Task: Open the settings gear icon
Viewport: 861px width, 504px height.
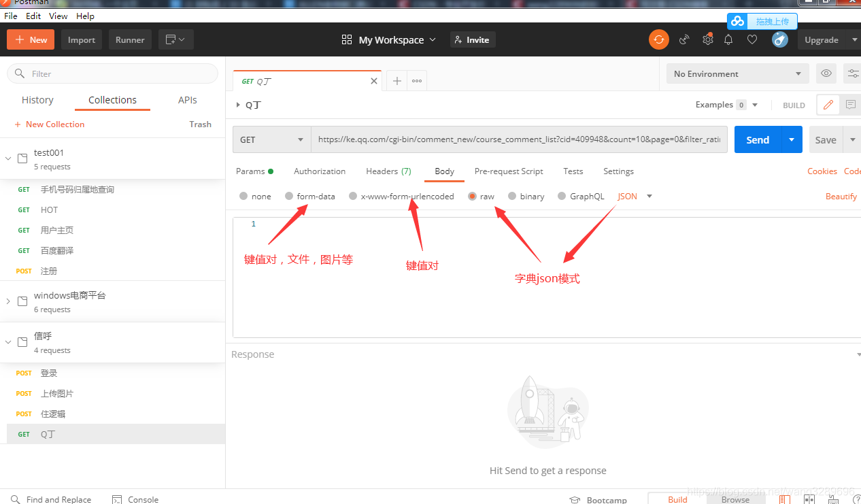Action: coord(707,39)
